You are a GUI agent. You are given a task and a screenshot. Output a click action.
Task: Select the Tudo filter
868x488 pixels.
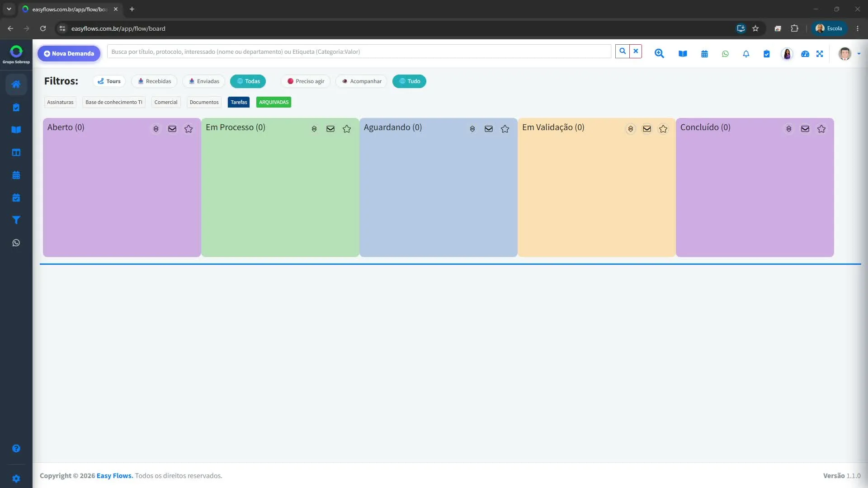[x=409, y=81]
